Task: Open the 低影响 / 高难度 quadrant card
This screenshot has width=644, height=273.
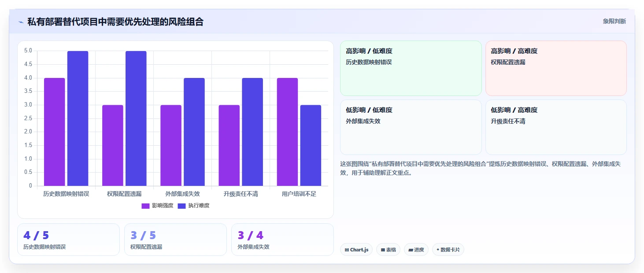Action: coord(556,127)
